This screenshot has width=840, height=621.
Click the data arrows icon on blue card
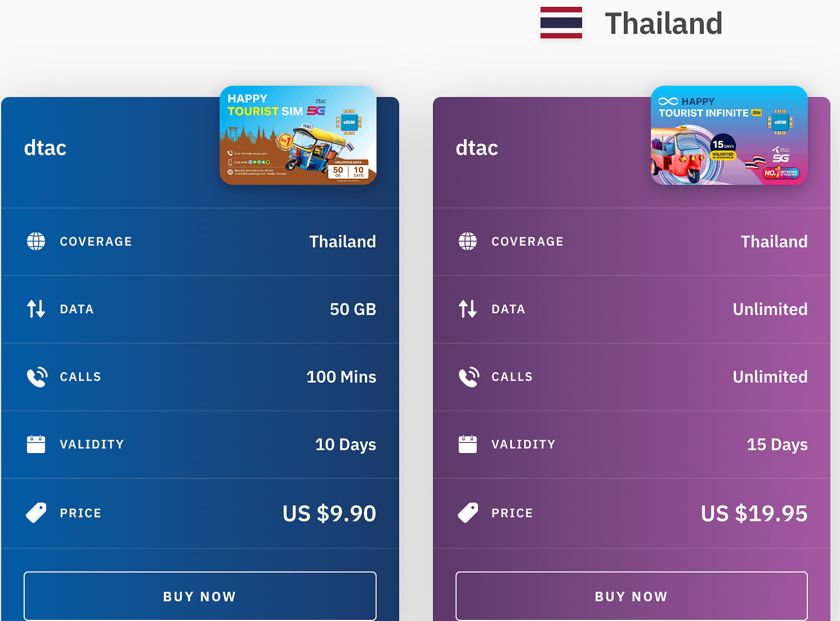coord(36,309)
